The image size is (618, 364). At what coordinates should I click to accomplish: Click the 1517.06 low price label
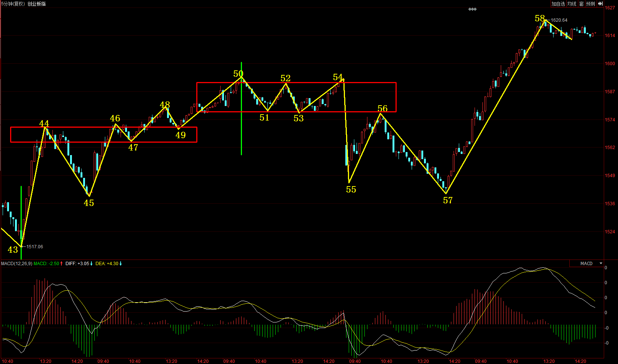coord(34,247)
